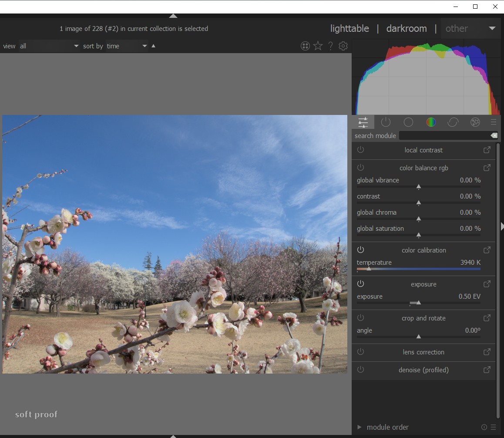
Task: Open the color modules group tab
Action: point(431,122)
